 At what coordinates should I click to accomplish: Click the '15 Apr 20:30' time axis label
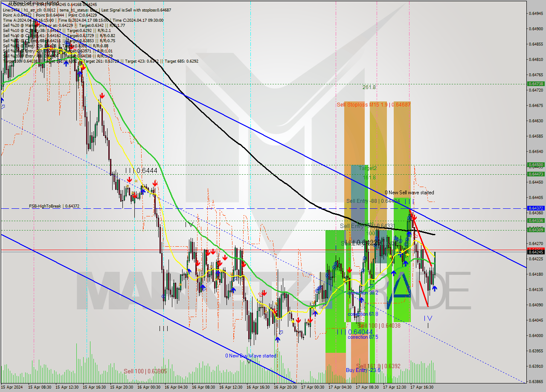(x=122, y=387)
